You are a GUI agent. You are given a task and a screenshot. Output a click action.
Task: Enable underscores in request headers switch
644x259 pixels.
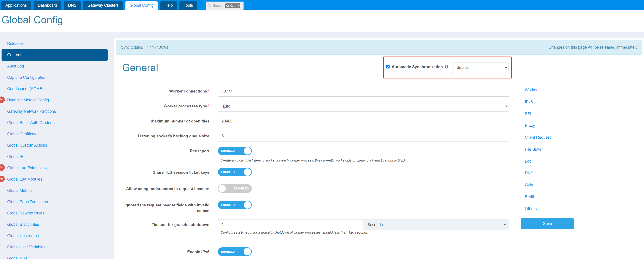[x=235, y=188]
